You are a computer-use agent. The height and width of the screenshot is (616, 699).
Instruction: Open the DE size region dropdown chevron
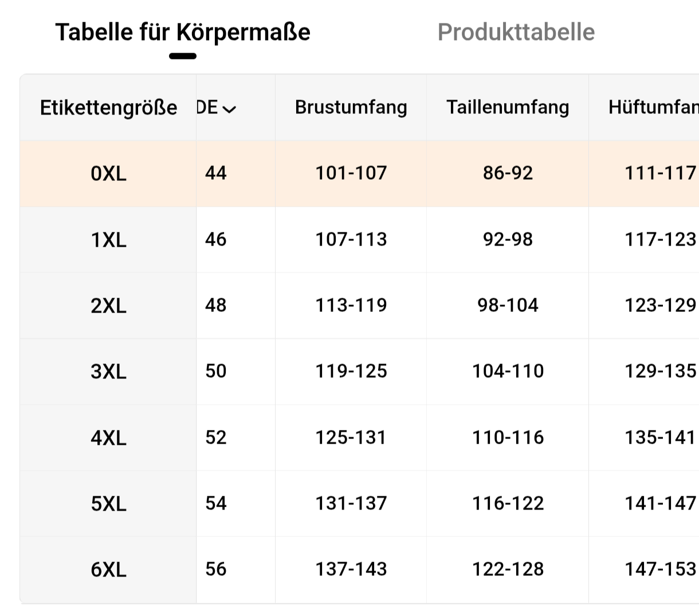click(x=229, y=108)
